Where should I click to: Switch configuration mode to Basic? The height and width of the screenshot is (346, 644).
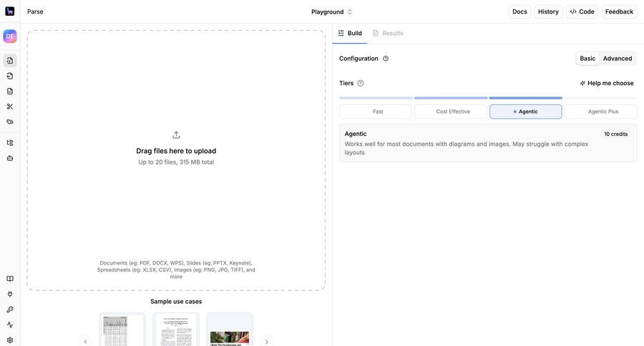point(587,59)
